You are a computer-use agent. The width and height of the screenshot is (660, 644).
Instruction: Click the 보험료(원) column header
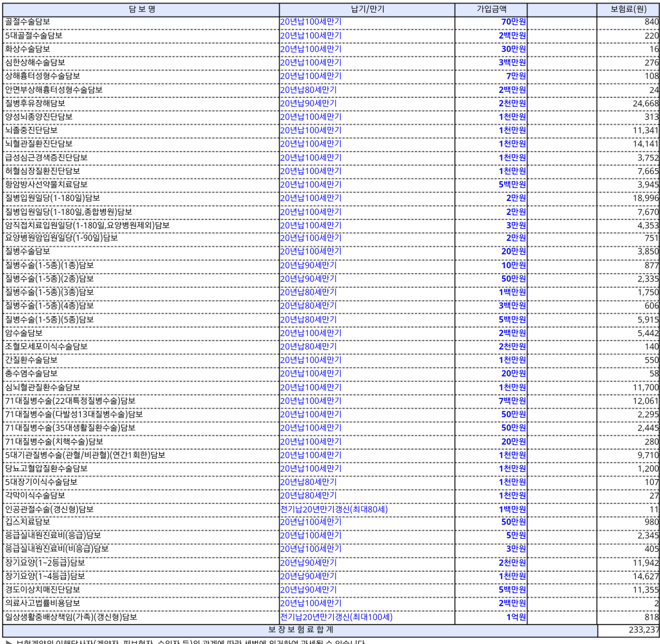[628, 9]
